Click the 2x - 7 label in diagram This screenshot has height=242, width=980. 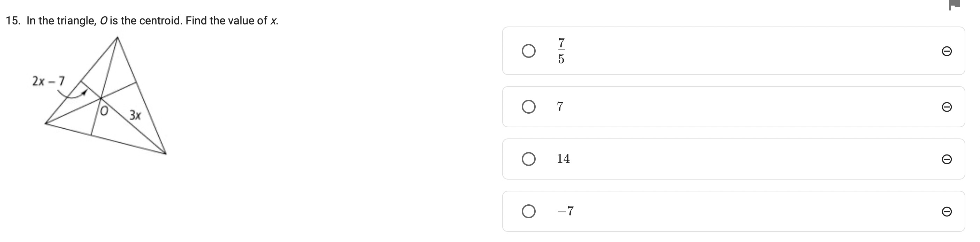[48, 81]
